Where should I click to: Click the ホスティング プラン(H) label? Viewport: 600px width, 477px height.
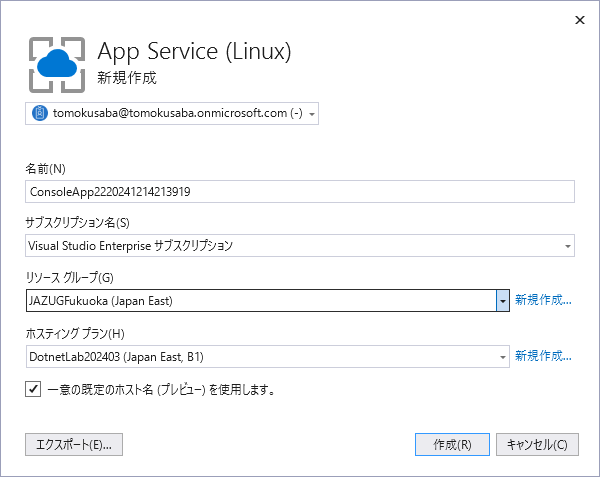click(75, 334)
